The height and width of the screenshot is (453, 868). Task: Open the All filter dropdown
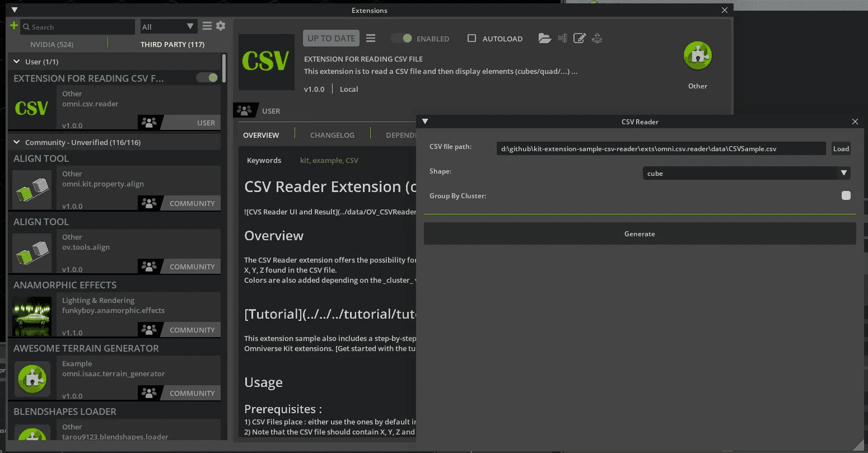[169, 26]
